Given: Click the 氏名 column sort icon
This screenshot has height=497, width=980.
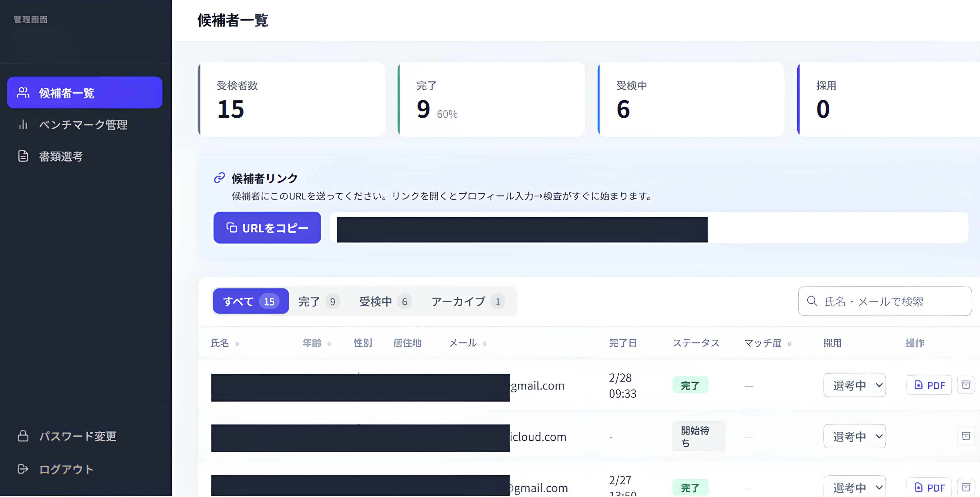Looking at the screenshot, I should [237, 344].
